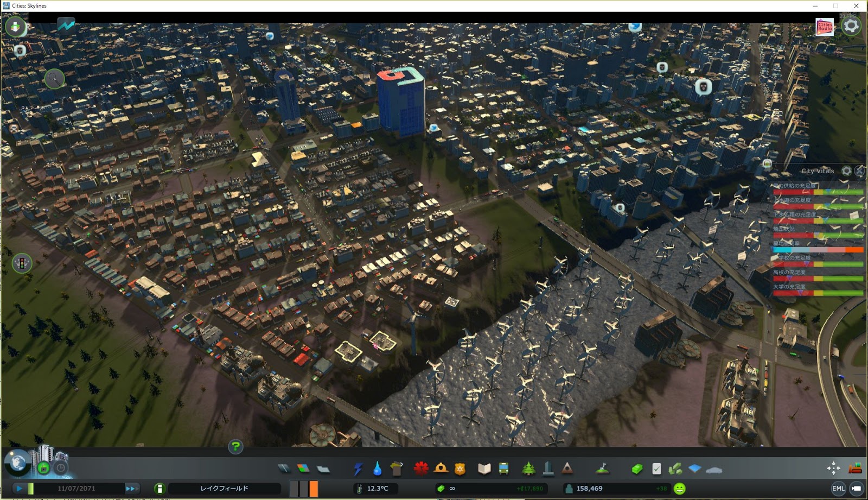
Task: Click the City Vitals title
Action: [x=818, y=171]
